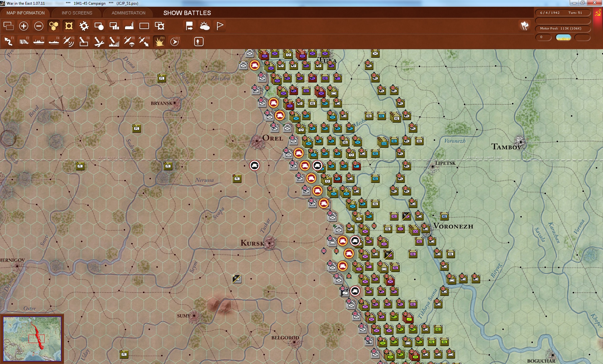Click the Voronezh city label
This screenshot has height=364, width=603.
pyautogui.click(x=453, y=226)
